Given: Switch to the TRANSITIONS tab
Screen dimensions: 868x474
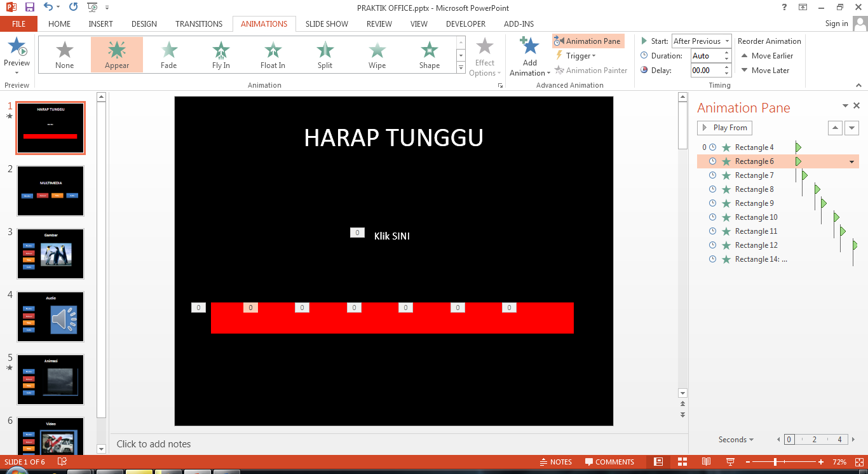Looking at the screenshot, I should (x=199, y=24).
